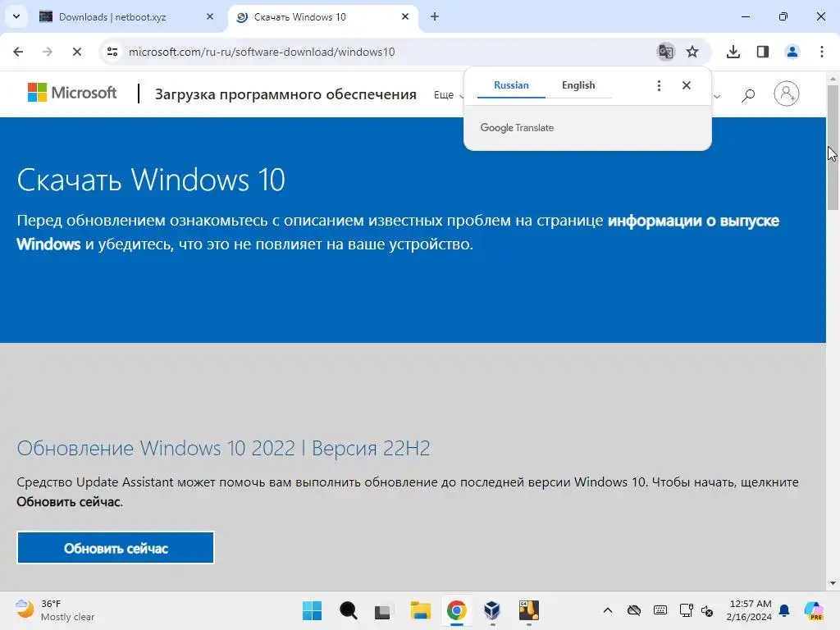Open Task View on taskbar
Viewport: 840px width, 630px height.
point(384,610)
